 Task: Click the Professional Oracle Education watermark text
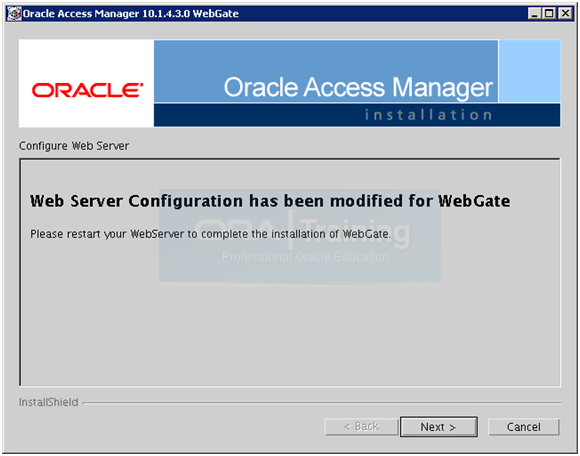click(x=305, y=257)
